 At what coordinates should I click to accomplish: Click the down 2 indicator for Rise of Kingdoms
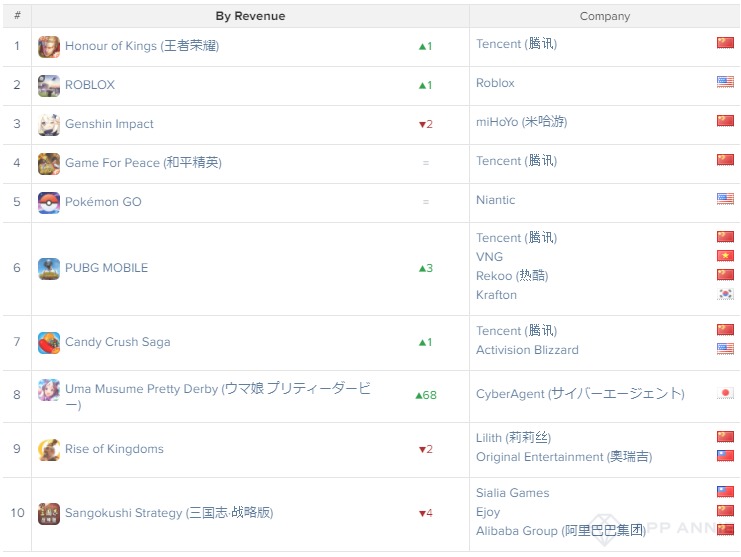click(426, 449)
